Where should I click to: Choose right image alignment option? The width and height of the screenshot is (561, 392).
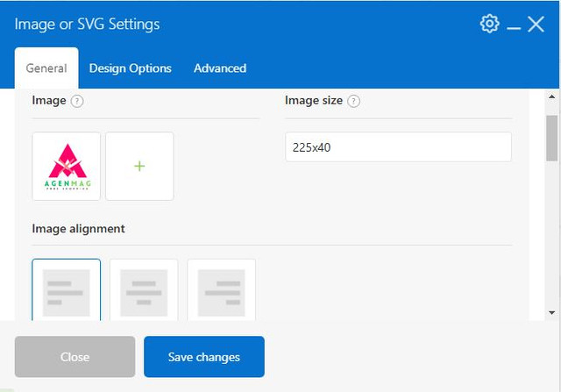tap(222, 290)
